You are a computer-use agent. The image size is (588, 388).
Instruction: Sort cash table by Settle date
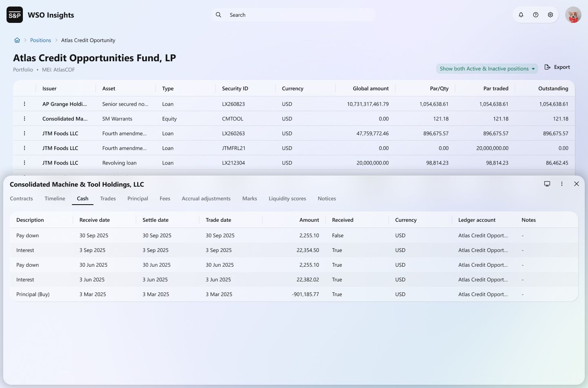156,220
